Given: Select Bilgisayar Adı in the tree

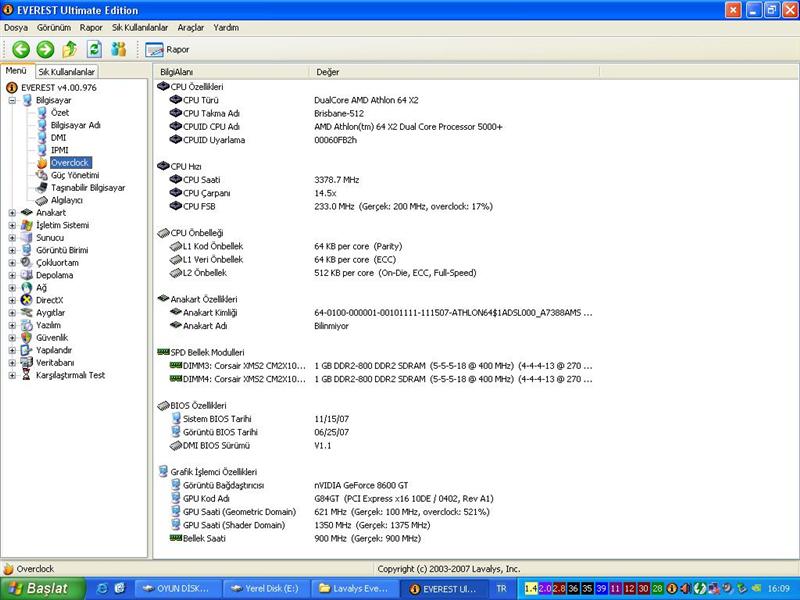Looking at the screenshot, I should tap(76, 125).
